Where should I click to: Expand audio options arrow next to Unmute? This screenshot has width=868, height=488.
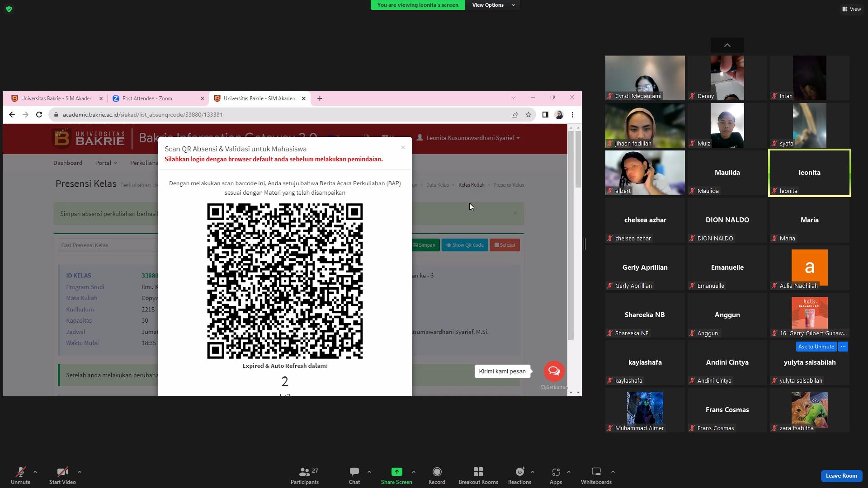pyautogui.click(x=35, y=472)
